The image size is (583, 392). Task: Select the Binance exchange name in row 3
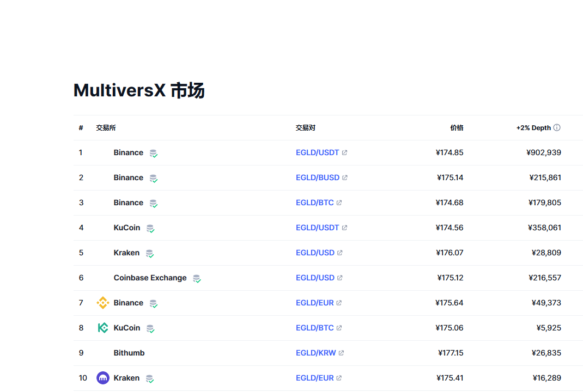[128, 203]
